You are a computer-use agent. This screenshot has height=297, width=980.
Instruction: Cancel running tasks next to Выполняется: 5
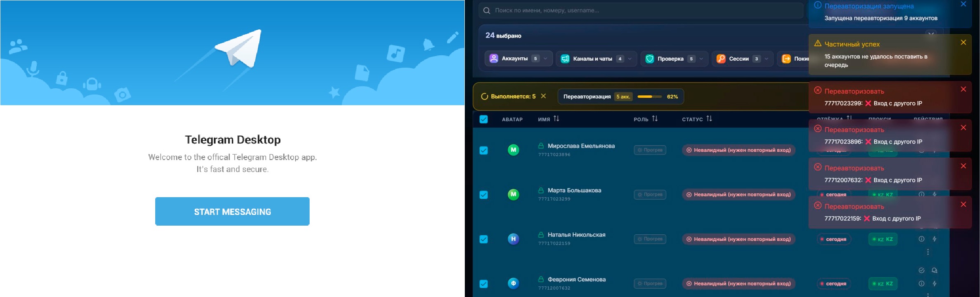tap(543, 96)
